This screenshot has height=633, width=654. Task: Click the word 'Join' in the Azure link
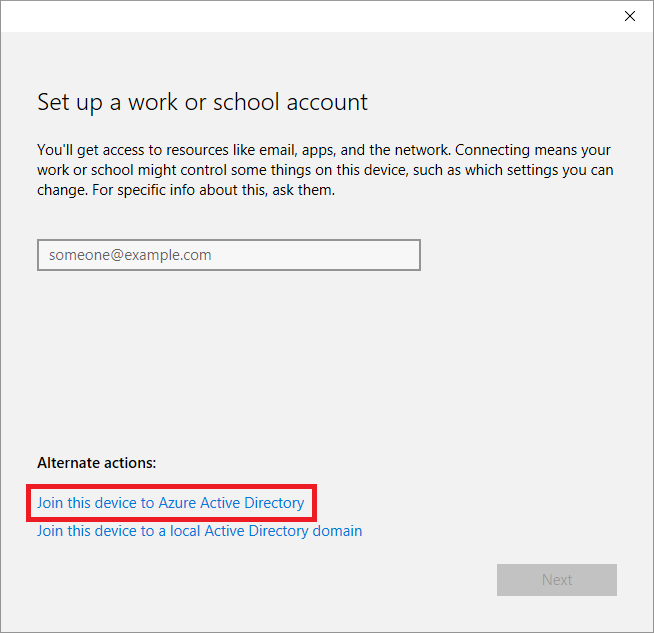[50, 502]
